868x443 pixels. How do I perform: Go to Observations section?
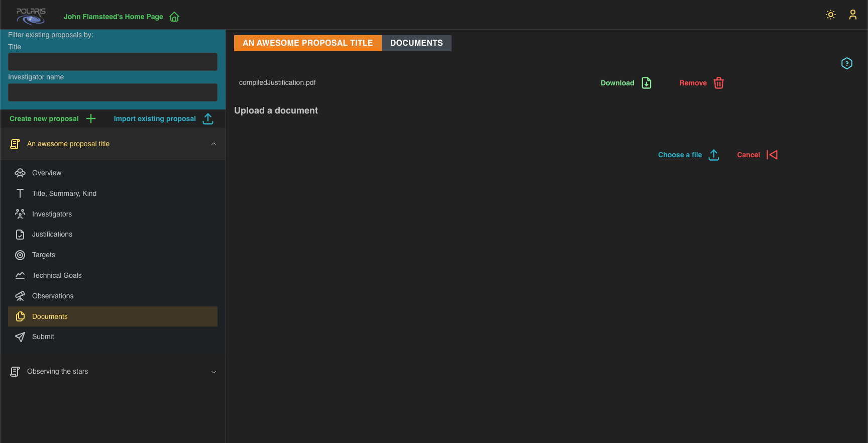[x=113, y=296]
